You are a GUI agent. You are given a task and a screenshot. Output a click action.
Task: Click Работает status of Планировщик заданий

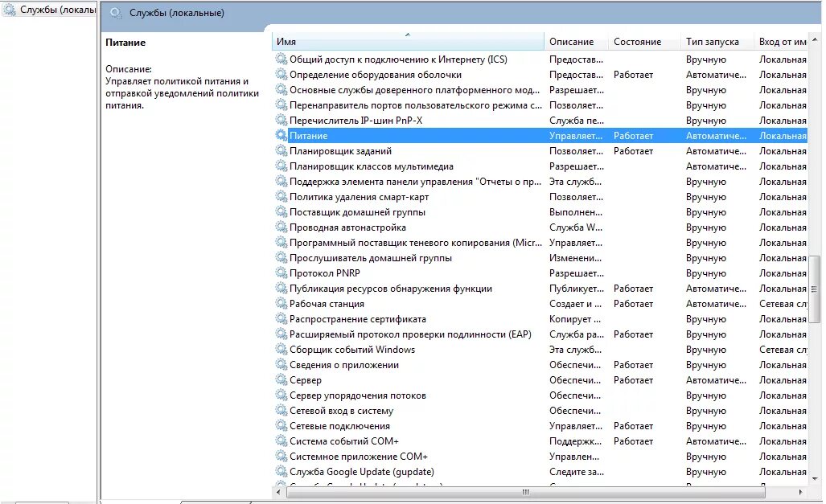[x=633, y=150]
